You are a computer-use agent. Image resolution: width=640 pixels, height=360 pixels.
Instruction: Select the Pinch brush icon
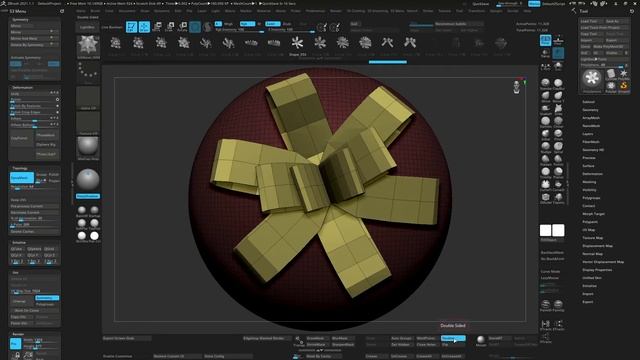(558, 134)
